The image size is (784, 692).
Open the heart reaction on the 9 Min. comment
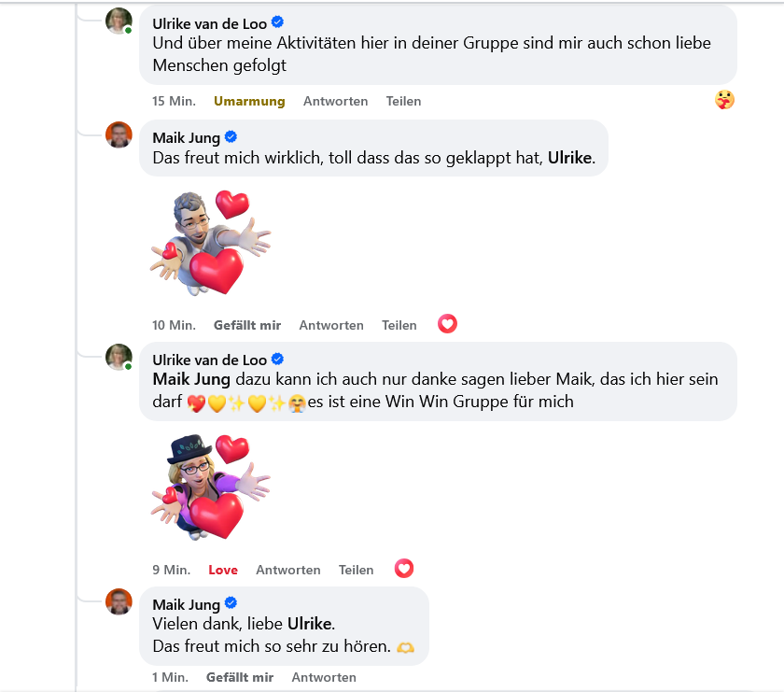click(404, 568)
